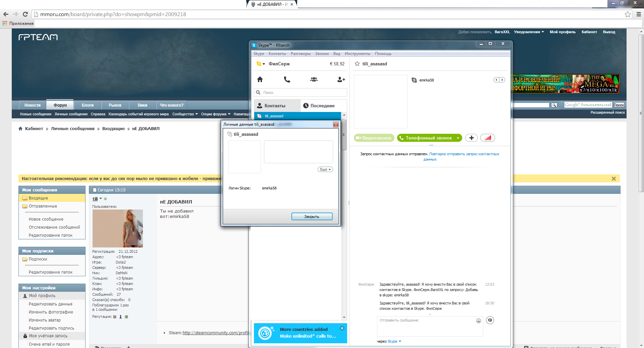Click tili user avatar photo
Screen dimensions: 644x348
click(118, 229)
